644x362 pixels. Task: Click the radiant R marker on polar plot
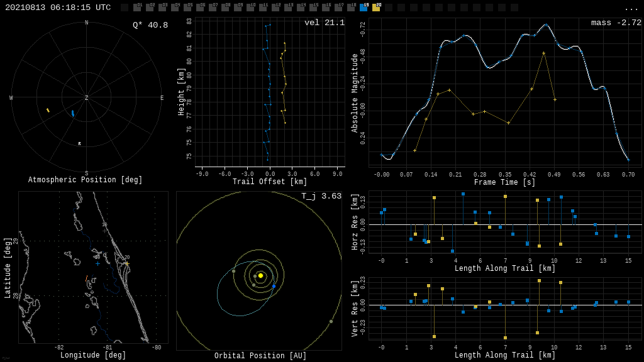(x=80, y=144)
